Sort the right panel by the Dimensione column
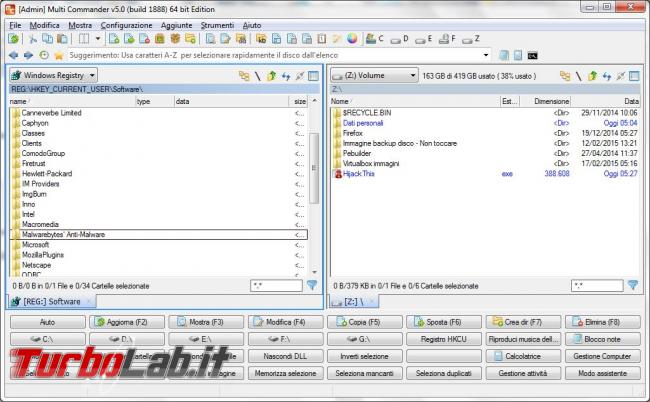Image resolution: width=650 pixels, height=402 pixels. point(546,101)
